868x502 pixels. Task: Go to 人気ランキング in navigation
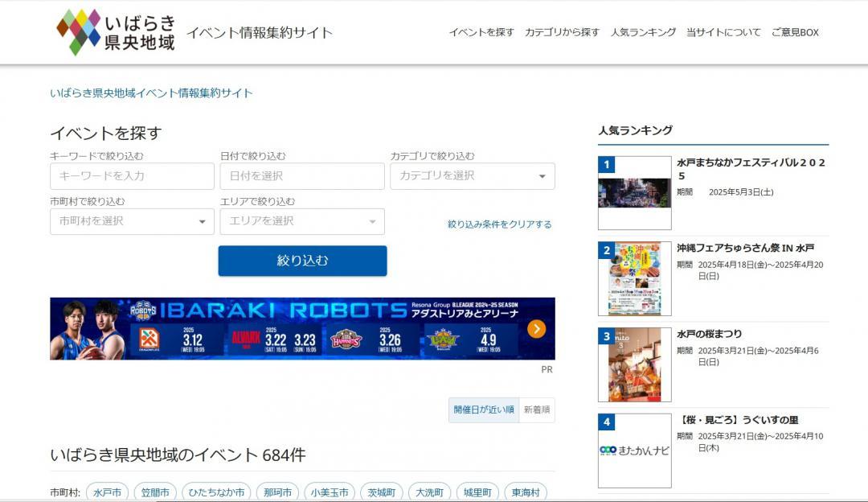pyautogui.click(x=643, y=32)
